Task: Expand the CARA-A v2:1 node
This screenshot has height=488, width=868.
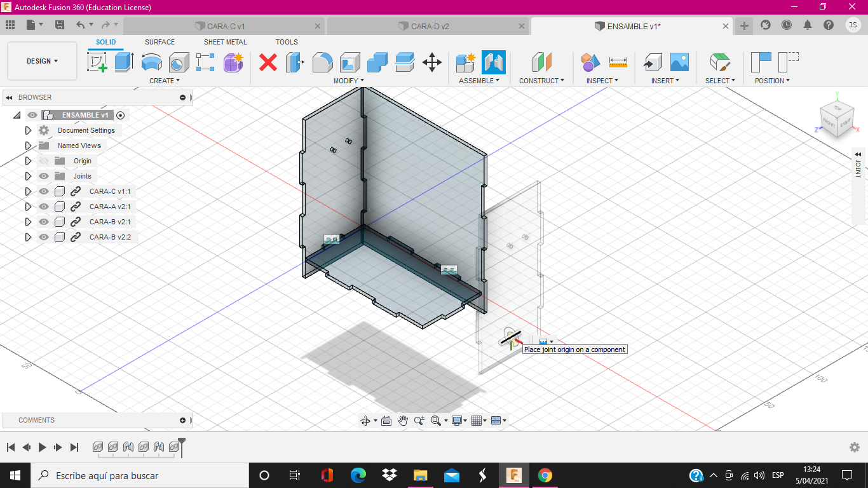Action: coord(28,207)
